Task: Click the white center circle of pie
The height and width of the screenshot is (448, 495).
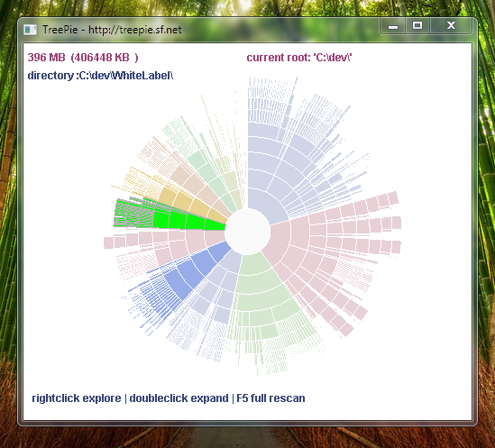Action: coord(247,232)
